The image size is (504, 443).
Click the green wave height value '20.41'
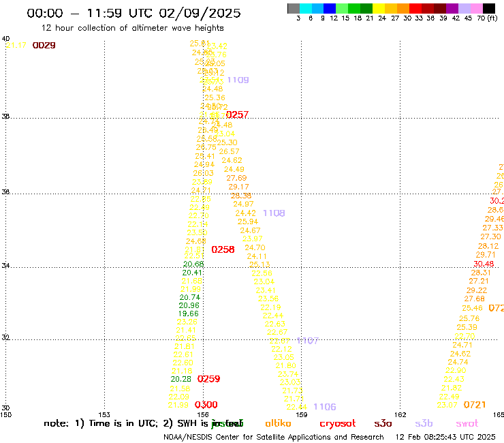click(192, 273)
